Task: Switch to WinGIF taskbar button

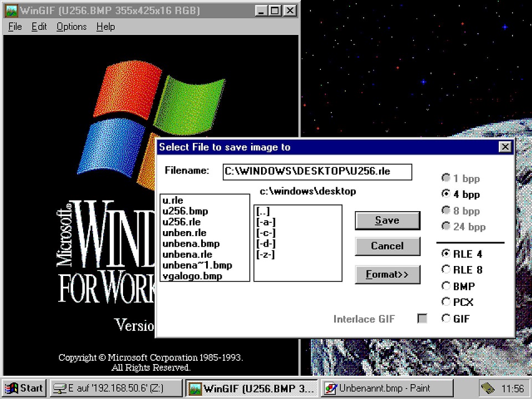Action: click(x=252, y=388)
